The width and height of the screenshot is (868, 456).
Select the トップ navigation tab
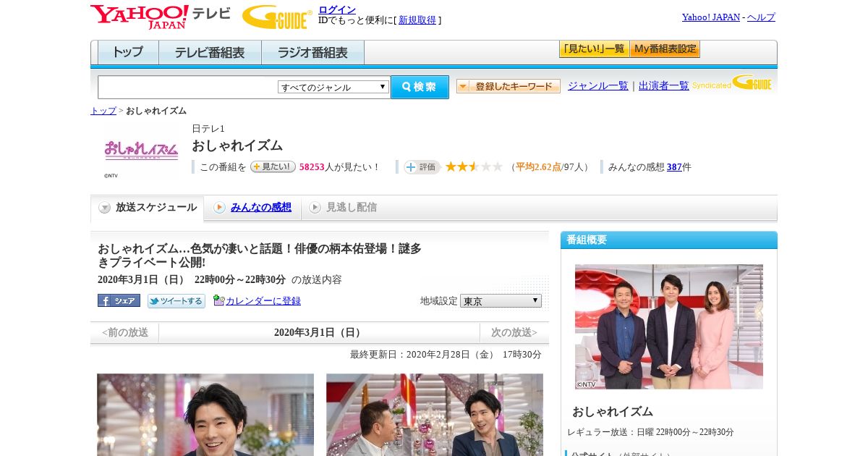click(128, 53)
